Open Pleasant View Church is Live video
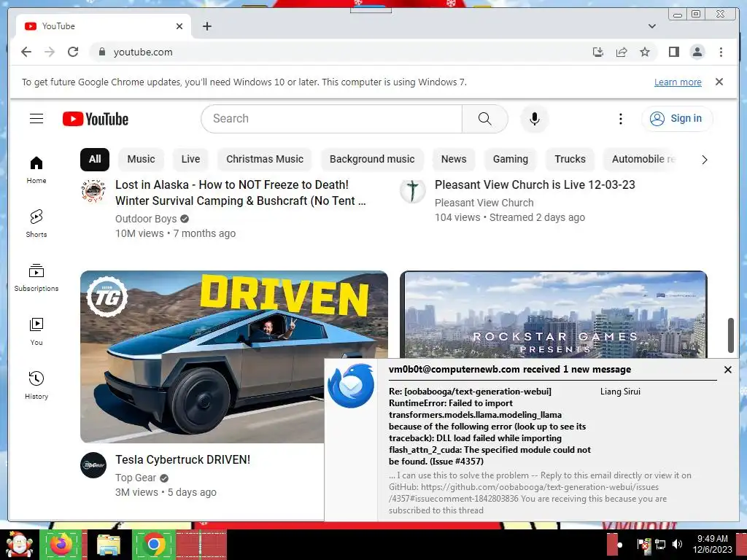The image size is (747, 560). pos(535,184)
